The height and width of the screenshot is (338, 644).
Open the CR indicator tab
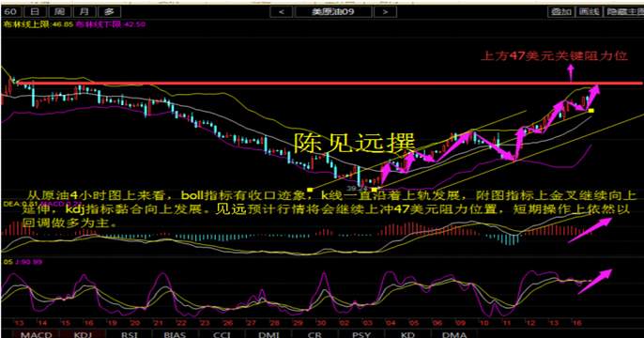315,334
